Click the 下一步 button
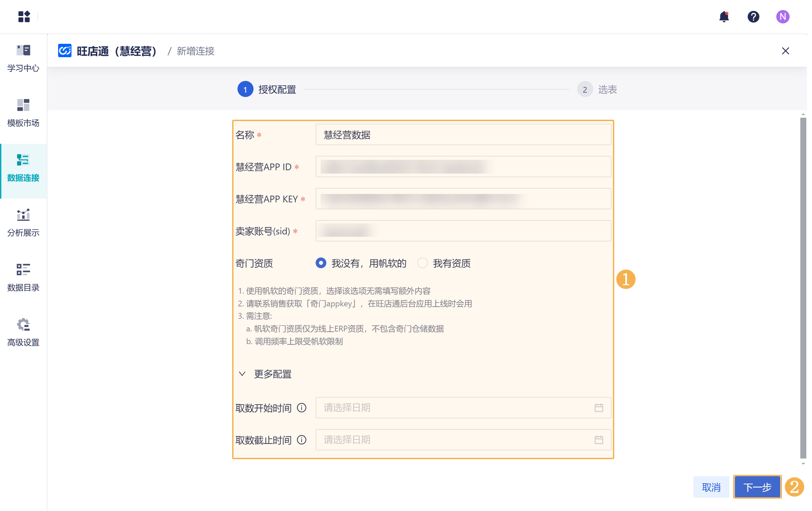The height and width of the screenshot is (511, 812). click(x=757, y=487)
